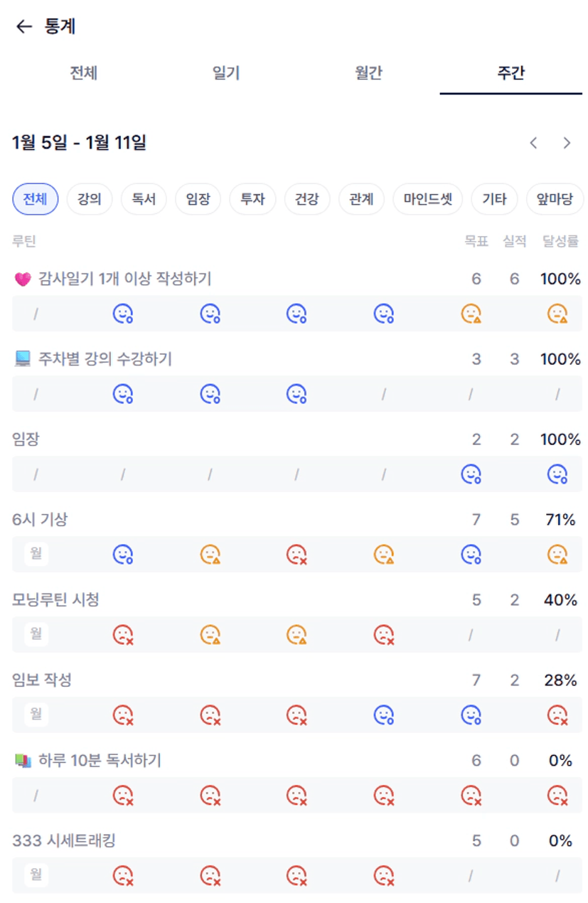Click the 월 badge in 6시 기상 row
588x903 pixels.
click(x=36, y=554)
